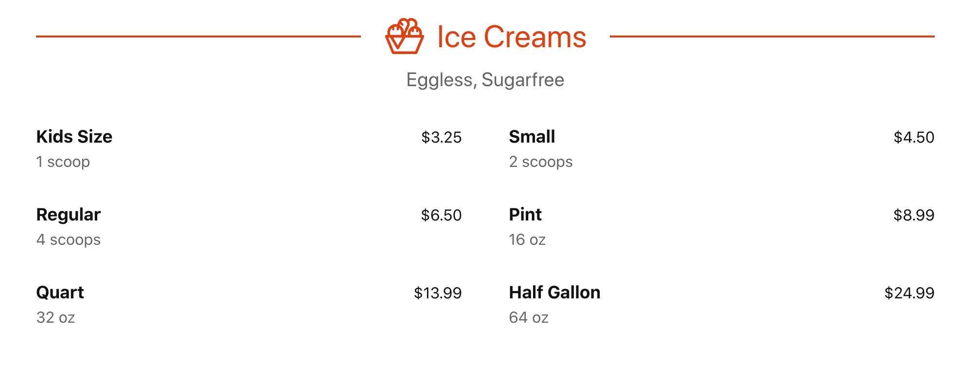This screenshot has width=980, height=385.
Task: Select the Half Gallon menu item
Action: click(554, 293)
